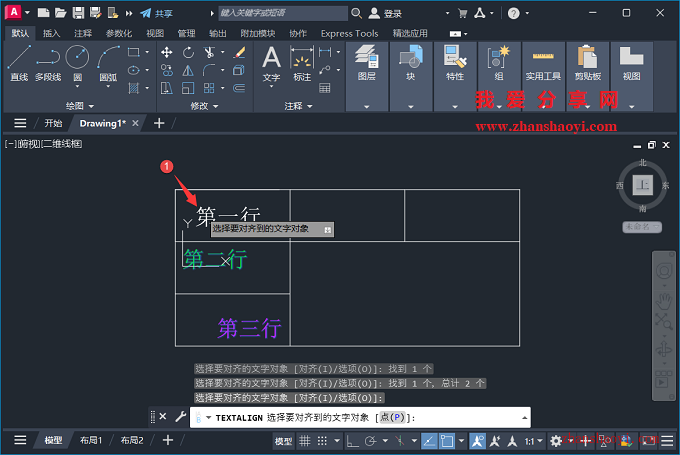Open the Properties (特性) panel dropdown

pos(455,106)
